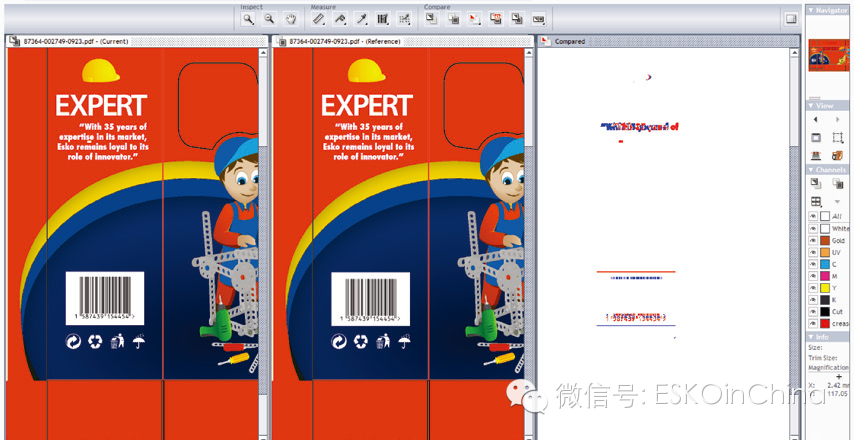Viewport: 854px width, 440px height.
Task: Toggle visibility of the crease channel
Action: [813, 324]
